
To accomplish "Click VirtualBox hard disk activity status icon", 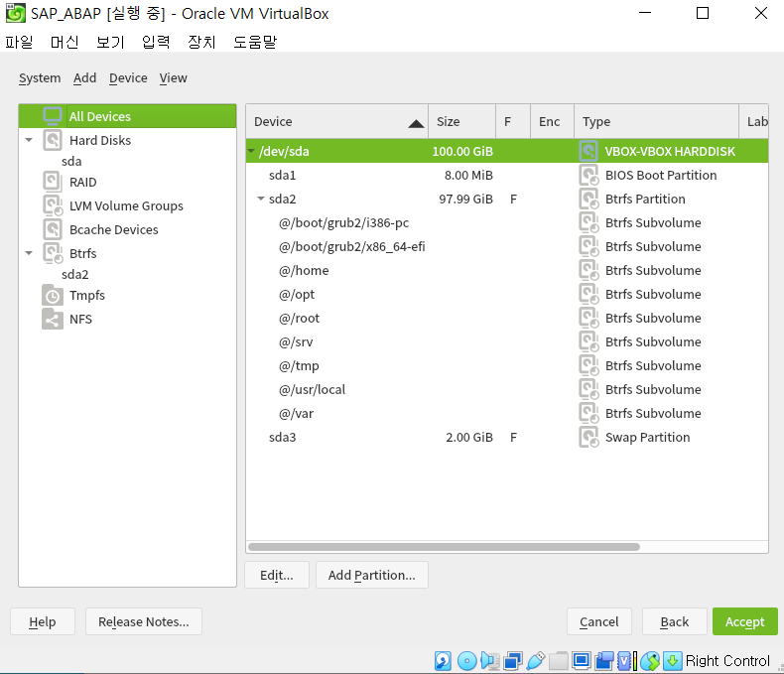I will pos(443,661).
